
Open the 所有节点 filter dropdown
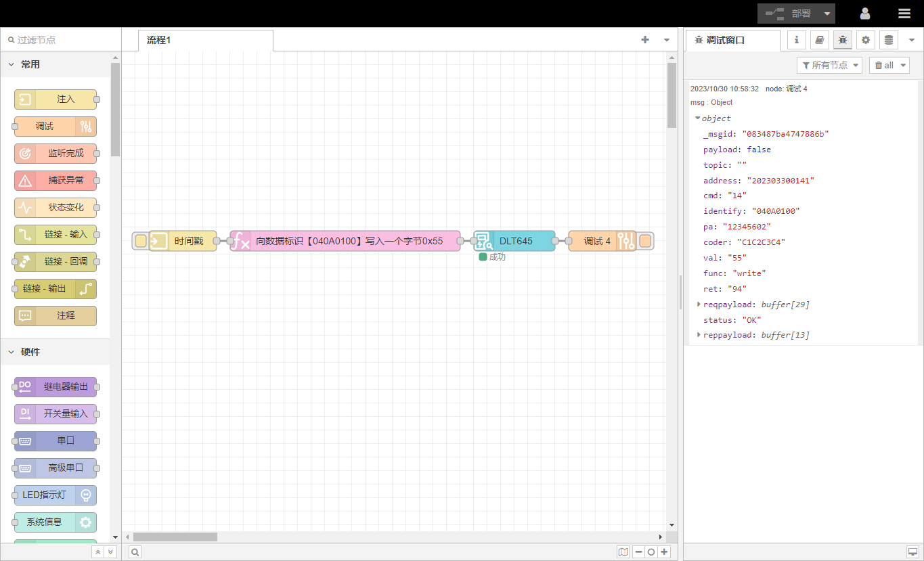pyautogui.click(x=831, y=65)
